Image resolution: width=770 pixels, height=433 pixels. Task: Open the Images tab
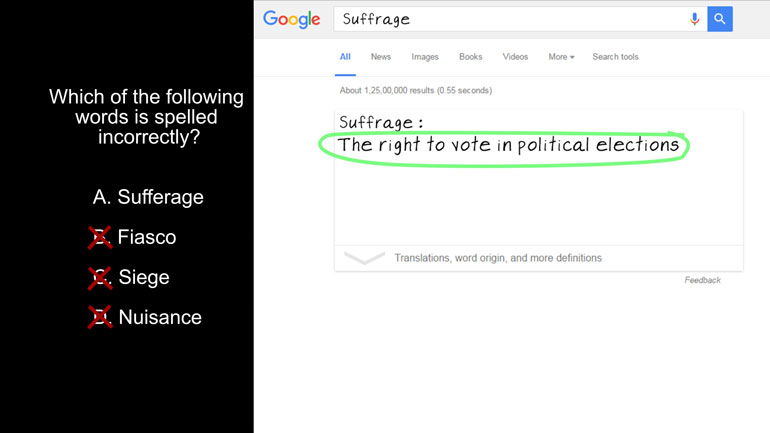(x=425, y=57)
